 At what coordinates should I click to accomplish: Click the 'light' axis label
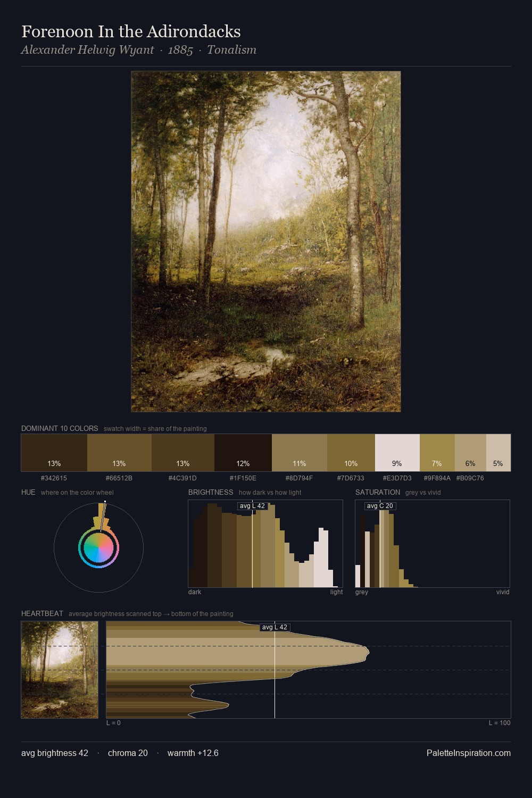pos(336,592)
